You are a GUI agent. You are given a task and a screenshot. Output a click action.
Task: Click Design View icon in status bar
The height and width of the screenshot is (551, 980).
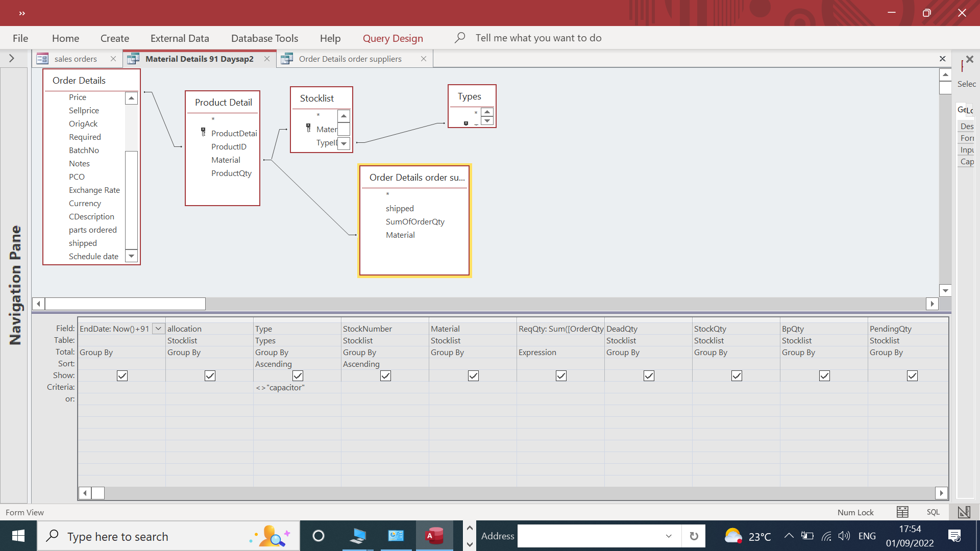[x=964, y=512]
